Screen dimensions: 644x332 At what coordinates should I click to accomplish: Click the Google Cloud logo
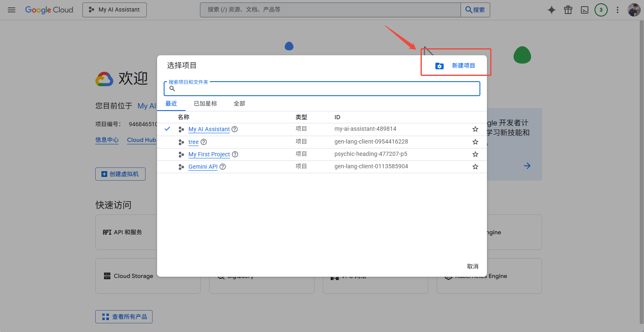pos(49,10)
